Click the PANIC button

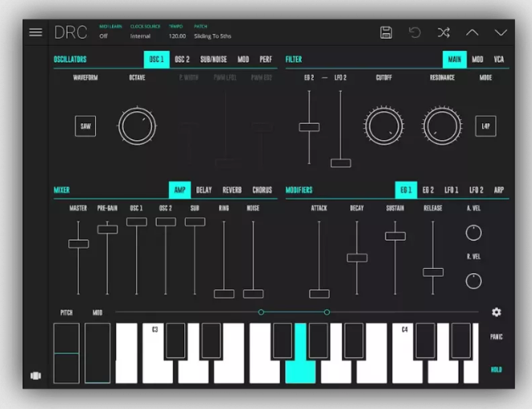tap(497, 337)
